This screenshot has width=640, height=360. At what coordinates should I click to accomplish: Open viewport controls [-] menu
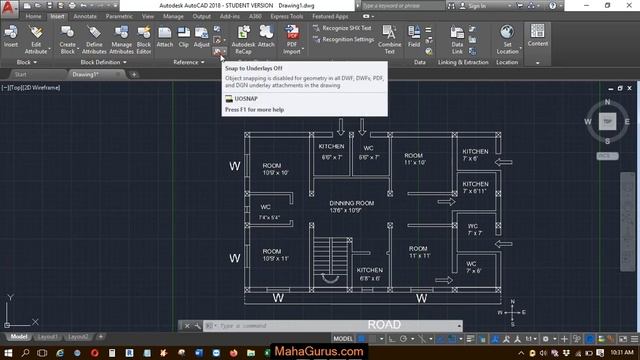click(x=4, y=88)
